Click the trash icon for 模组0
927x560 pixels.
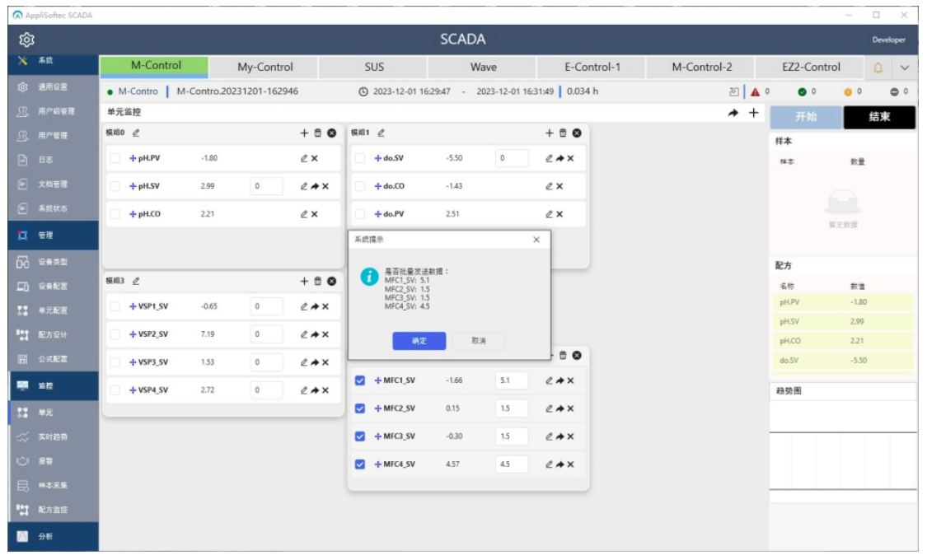click(x=318, y=133)
